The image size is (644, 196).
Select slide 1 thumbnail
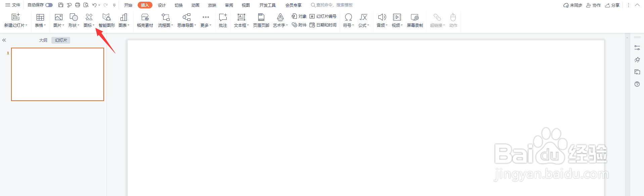point(57,74)
